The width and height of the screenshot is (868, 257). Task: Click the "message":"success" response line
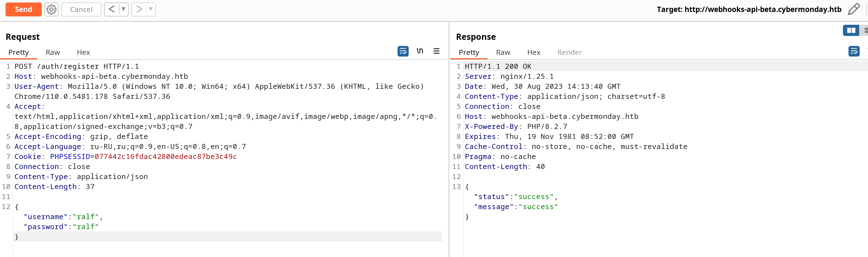click(x=516, y=207)
